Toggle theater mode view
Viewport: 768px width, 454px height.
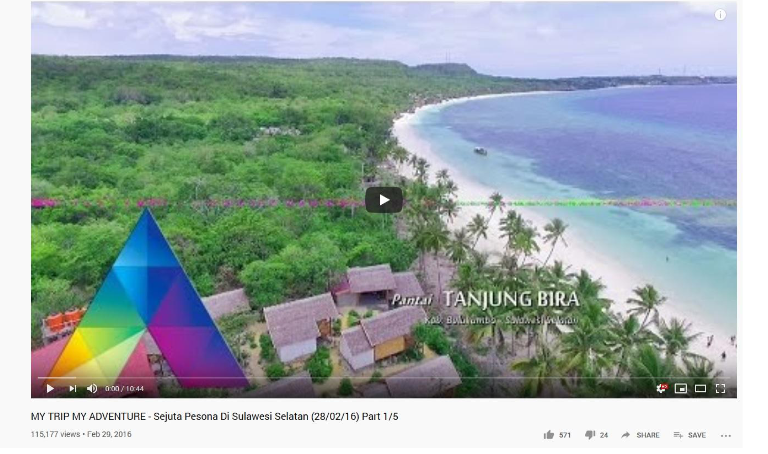(700, 388)
